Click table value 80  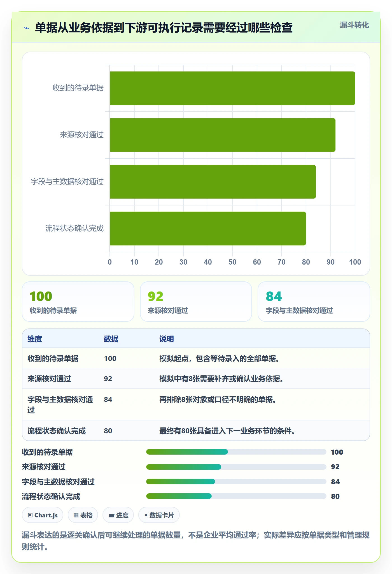108,431
